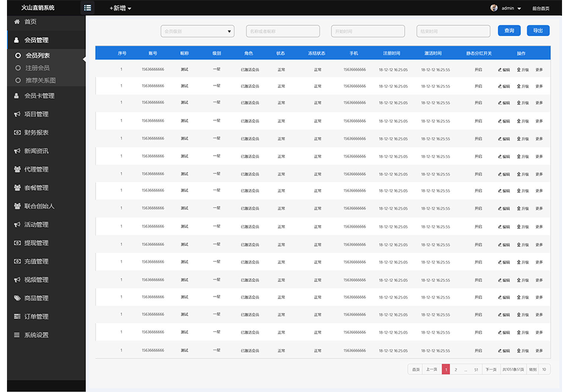Click the 提现管理 money icon
Image resolution: width=569 pixels, height=392 pixels.
tap(16, 243)
